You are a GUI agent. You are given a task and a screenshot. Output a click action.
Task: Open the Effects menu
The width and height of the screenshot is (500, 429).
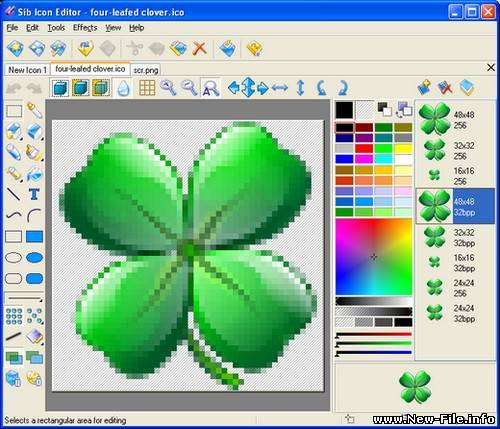tap(85, 28)
